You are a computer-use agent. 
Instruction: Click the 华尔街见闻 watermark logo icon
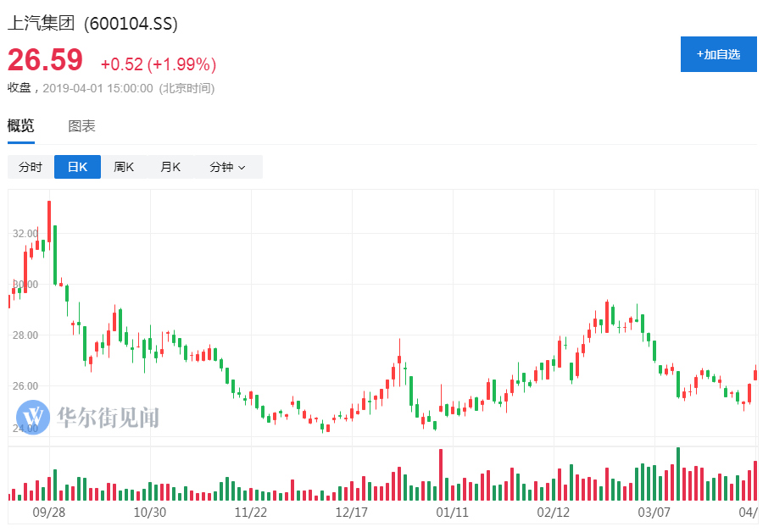click(33, 417)
